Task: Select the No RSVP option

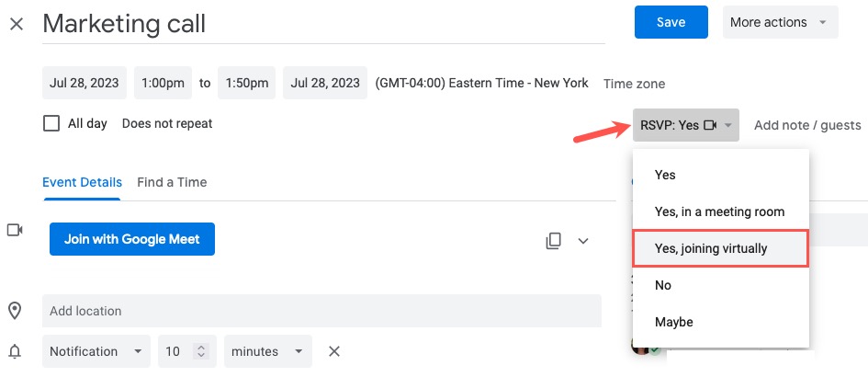Action: 721,285
